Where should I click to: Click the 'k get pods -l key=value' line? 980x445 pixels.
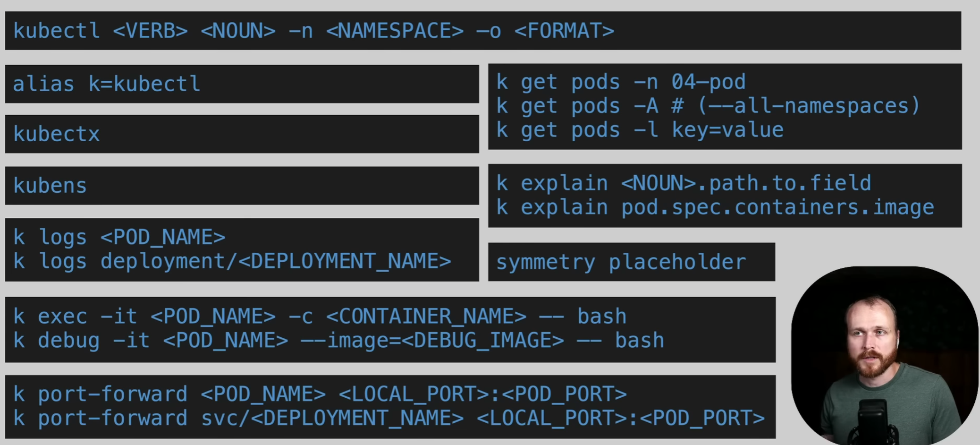click(x=640, y=130)
